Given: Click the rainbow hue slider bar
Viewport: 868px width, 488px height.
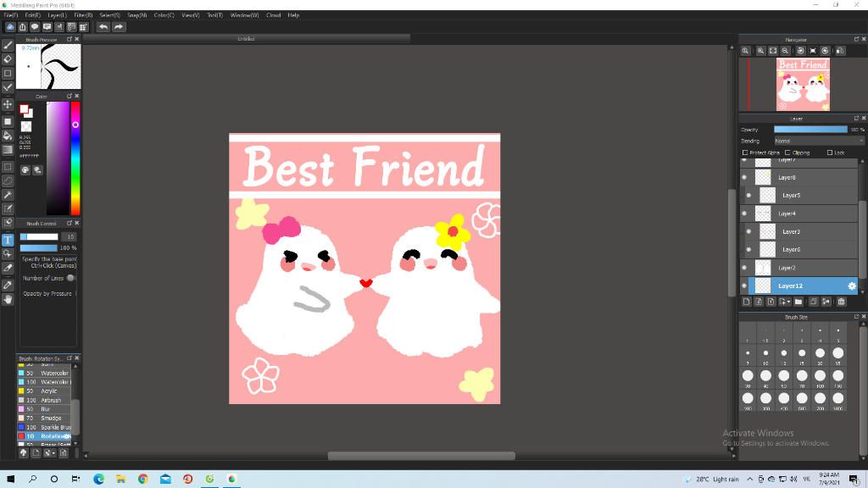Looking at the screenshot, I should coord(75,158).
